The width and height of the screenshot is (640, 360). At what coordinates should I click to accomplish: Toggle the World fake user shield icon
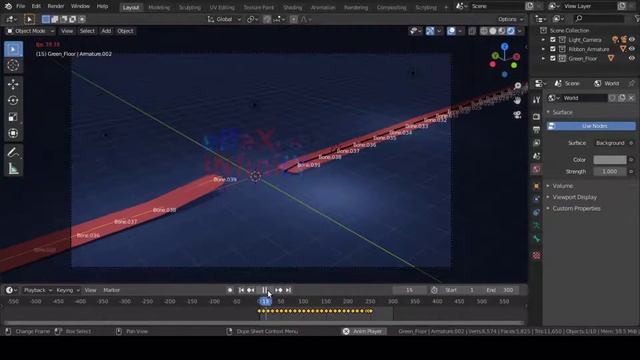click(x=612, y=98)
